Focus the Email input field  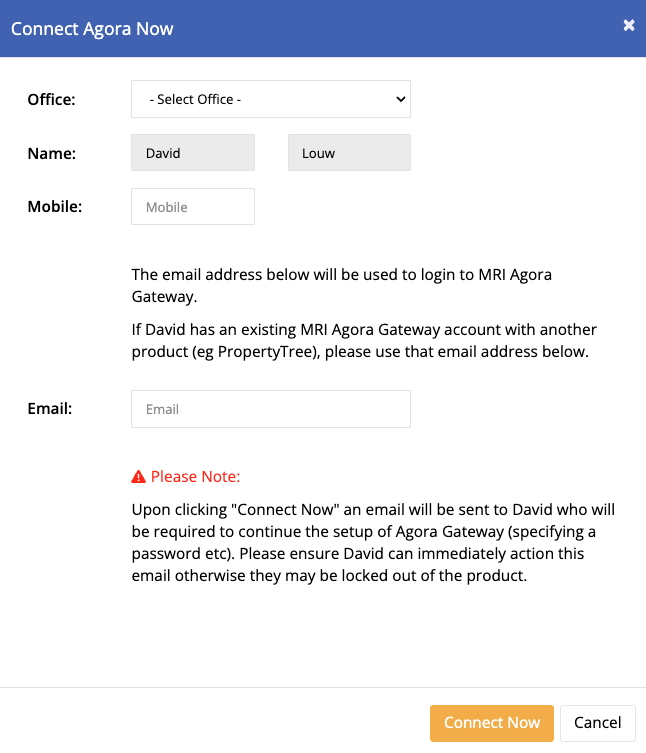[271, 409]
